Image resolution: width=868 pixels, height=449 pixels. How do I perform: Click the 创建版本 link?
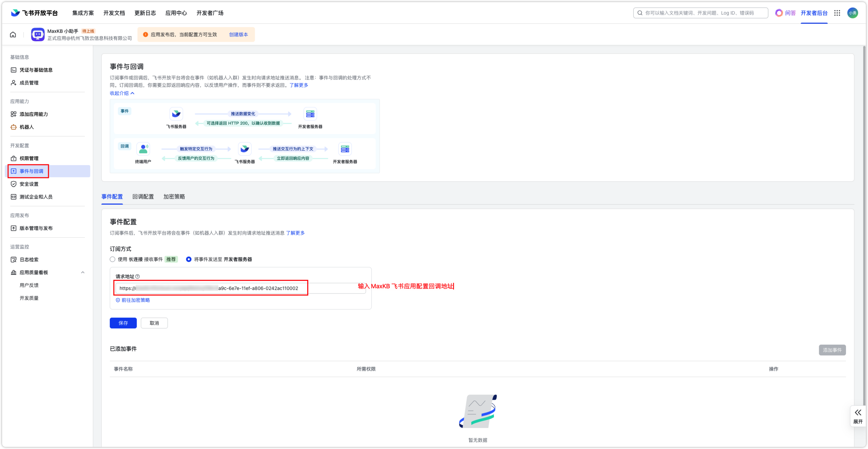click(238, 34)
